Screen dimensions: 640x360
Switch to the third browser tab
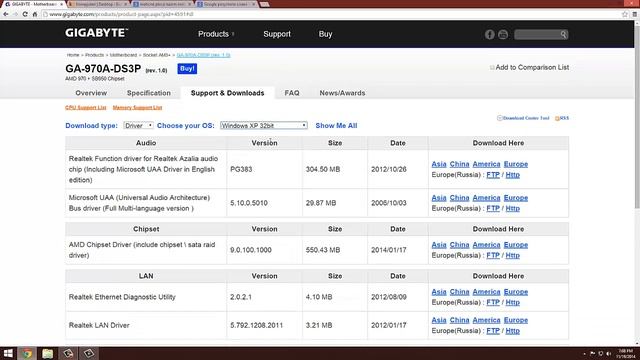(162, 4)
